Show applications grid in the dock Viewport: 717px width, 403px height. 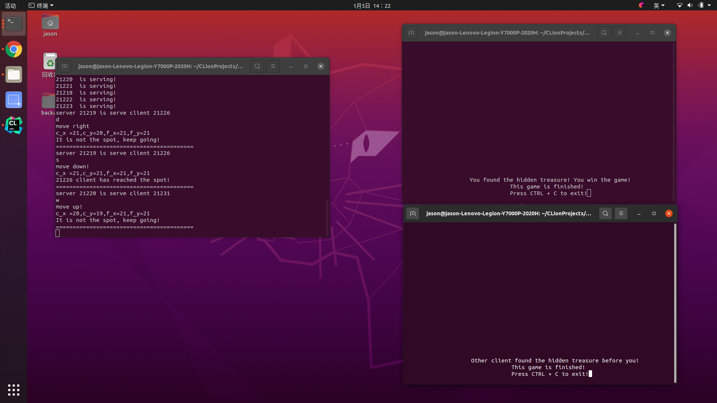tap(14, 390)
